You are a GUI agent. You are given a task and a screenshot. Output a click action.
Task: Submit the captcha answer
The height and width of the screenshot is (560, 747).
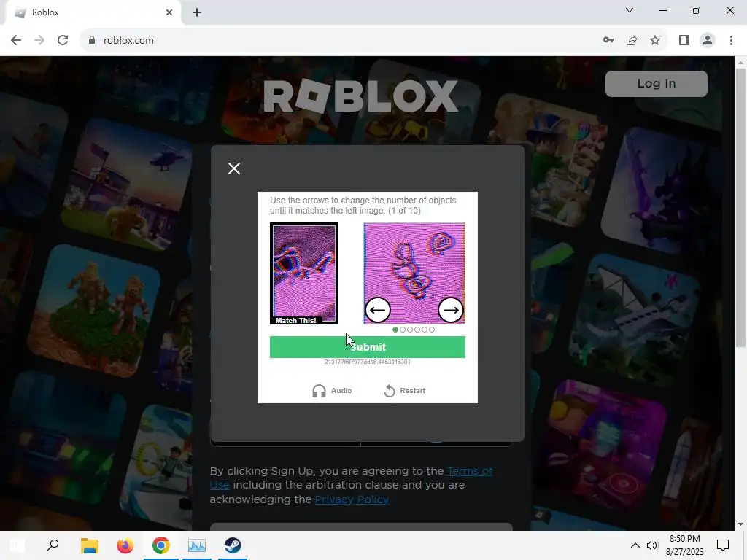pos(368,347)
